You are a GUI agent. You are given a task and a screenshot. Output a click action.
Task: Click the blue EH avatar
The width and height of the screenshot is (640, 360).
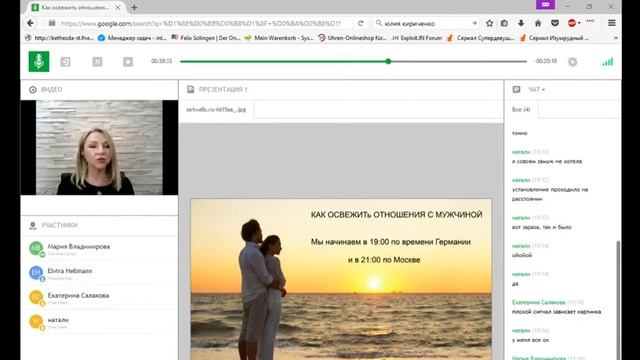coord(36,272)
